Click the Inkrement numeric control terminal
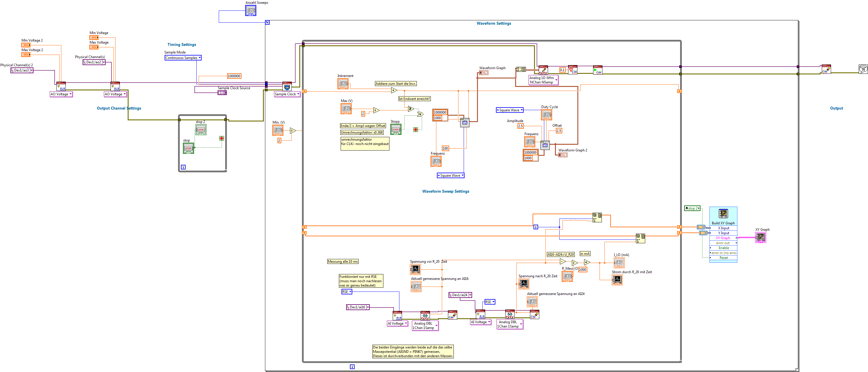868x372 pixels. (343, 84)
